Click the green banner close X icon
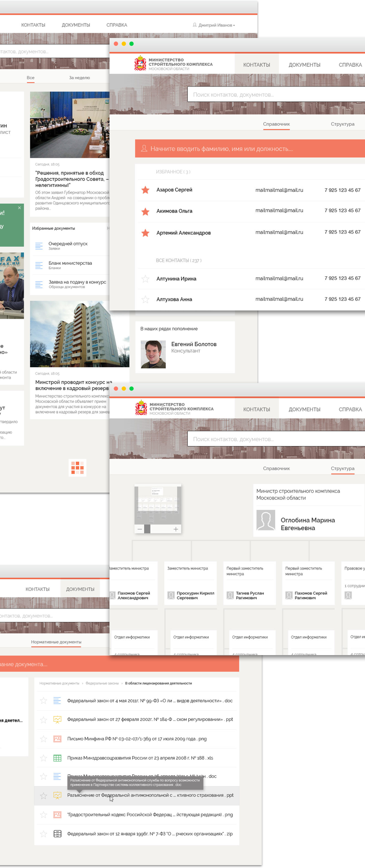 [x=20, y=208]
